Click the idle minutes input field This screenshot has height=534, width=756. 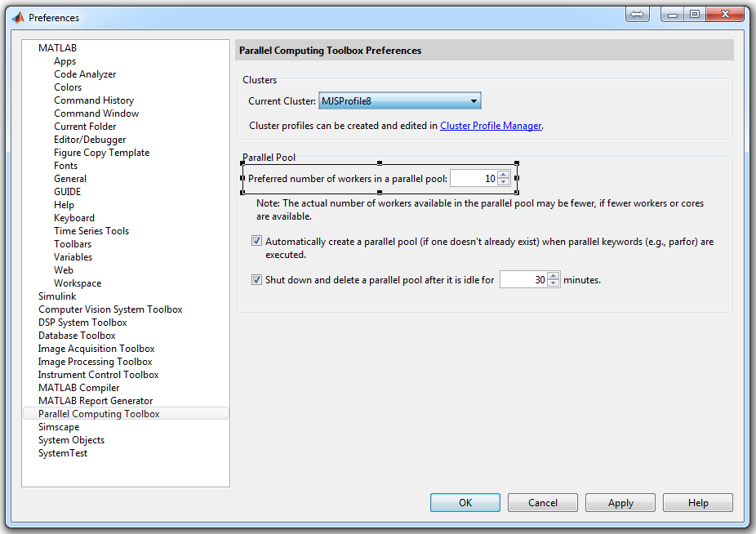tap(523, 280)
